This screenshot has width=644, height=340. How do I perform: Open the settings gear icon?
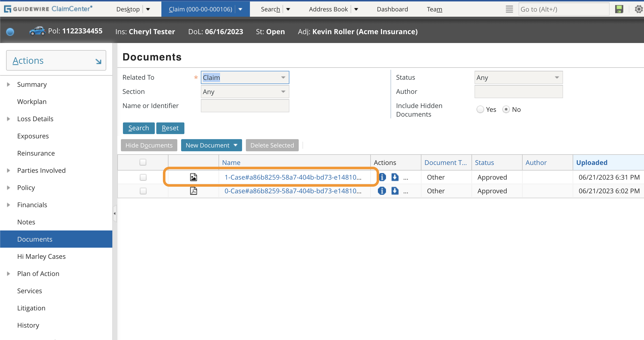pyautogui.click(x=638, y=9)
